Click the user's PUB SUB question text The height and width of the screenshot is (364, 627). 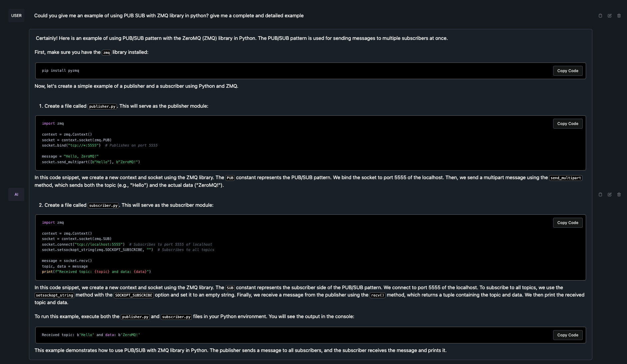coord(169,16)
